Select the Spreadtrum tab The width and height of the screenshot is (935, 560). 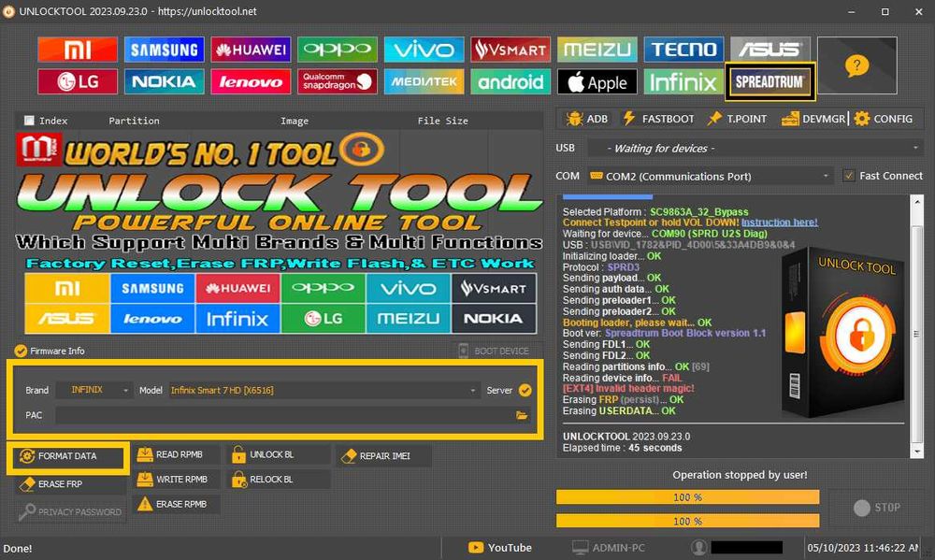(770, 81)
